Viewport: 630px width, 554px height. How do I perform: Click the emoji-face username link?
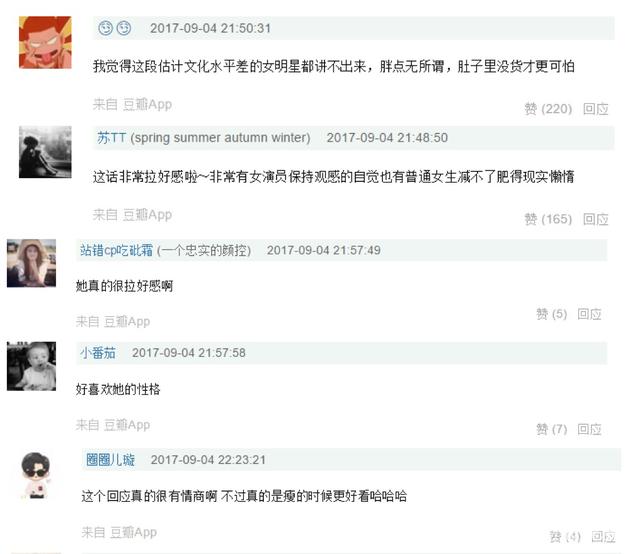click(115, 28)
